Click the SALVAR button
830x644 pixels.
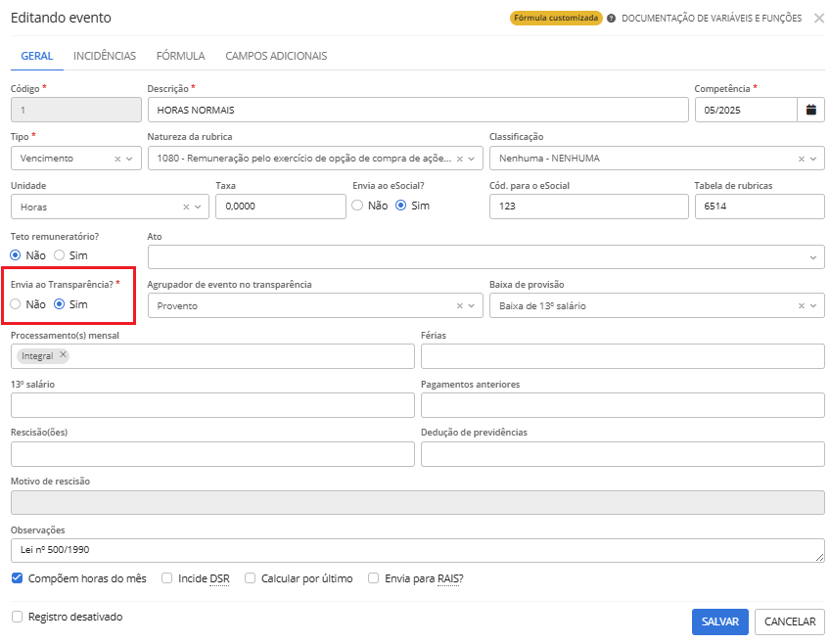click(x=719, y=621)
